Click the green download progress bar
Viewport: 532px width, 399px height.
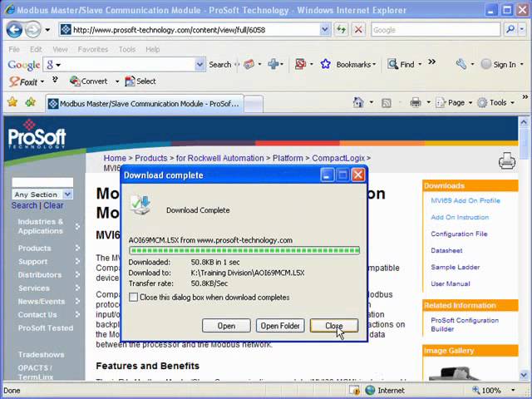click(x=244, y=250)
